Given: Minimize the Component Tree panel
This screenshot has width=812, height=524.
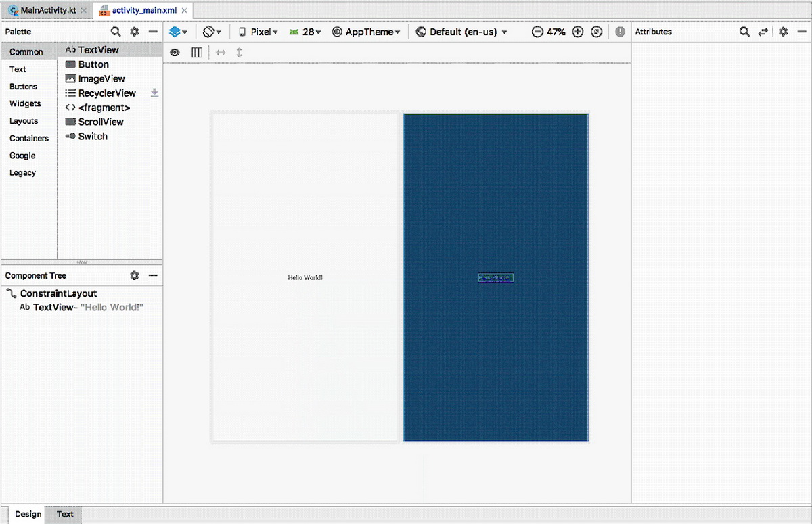Looking at the screenshot, I should [153, 275].
